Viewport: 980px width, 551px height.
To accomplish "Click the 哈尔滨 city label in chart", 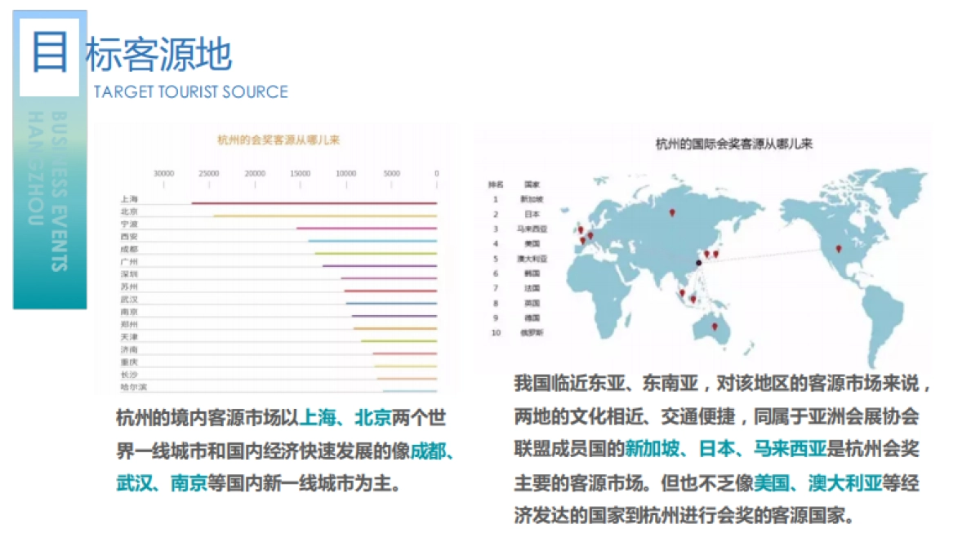I will [x=130, y=387].
